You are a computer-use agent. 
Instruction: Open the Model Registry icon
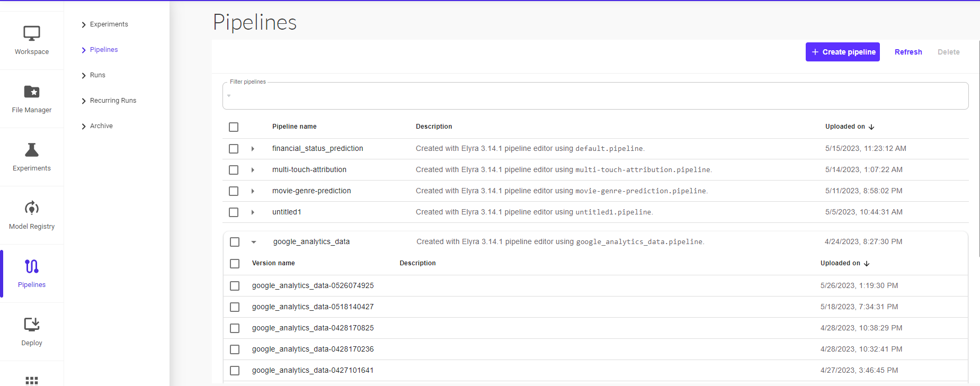[32, 208]
